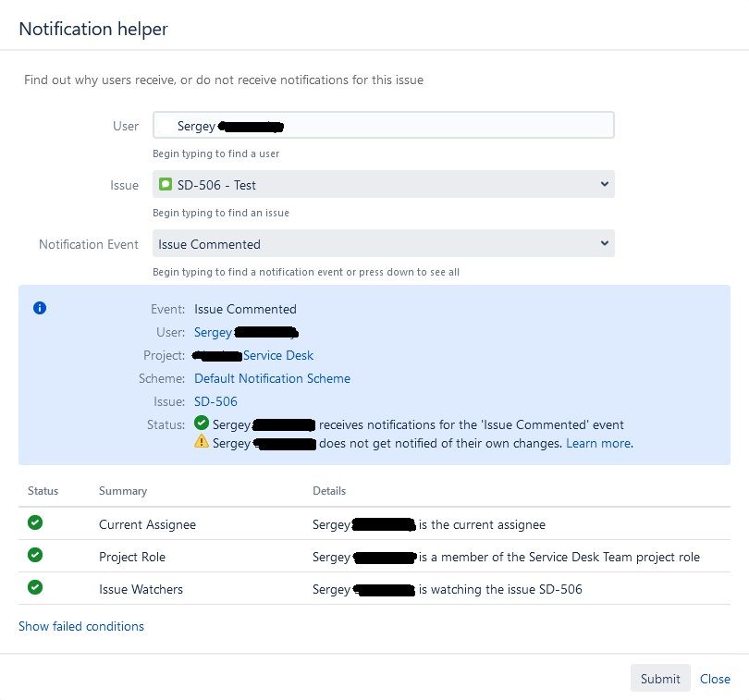Open the Default Notification Scheme link
Viewport: 749px width, 700px height.
coord(272,378)
